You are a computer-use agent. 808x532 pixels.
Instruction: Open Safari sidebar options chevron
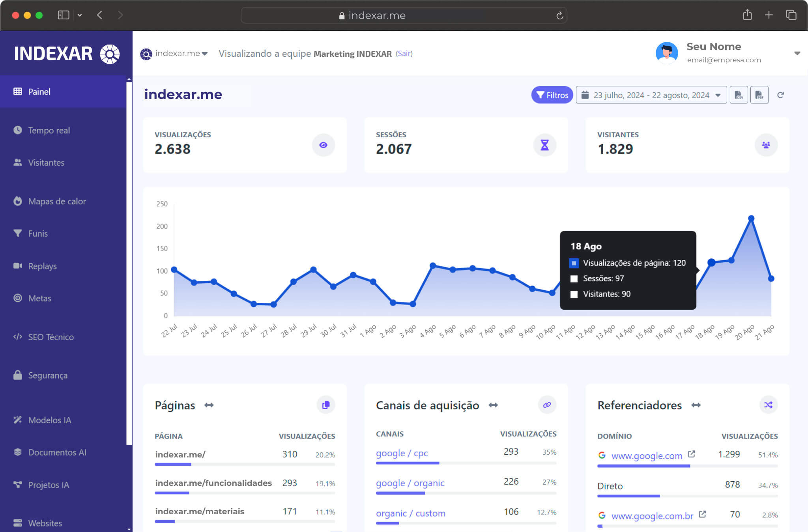(80, 15)
